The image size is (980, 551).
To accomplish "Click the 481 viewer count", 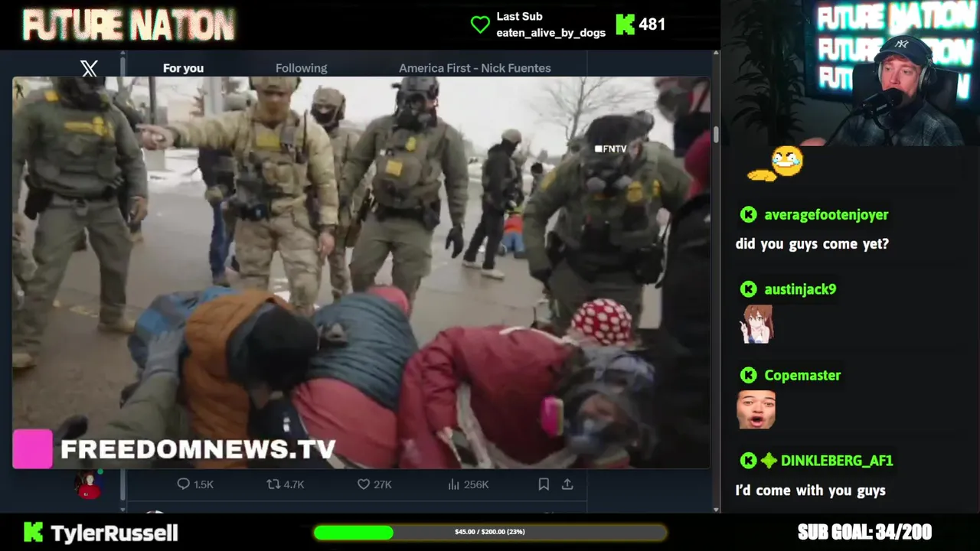I will coord(652,24).
